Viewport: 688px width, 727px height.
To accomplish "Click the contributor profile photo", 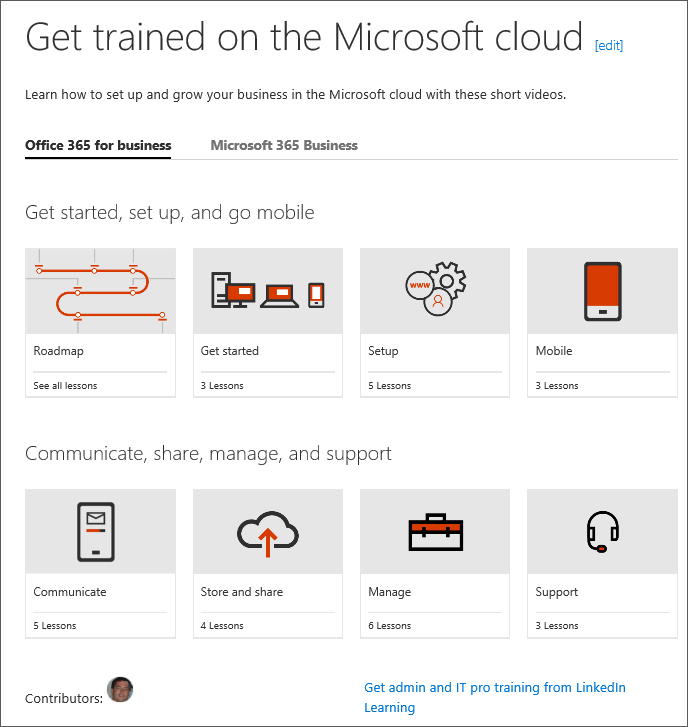I will pyautogui.click(x=120, y=689).
